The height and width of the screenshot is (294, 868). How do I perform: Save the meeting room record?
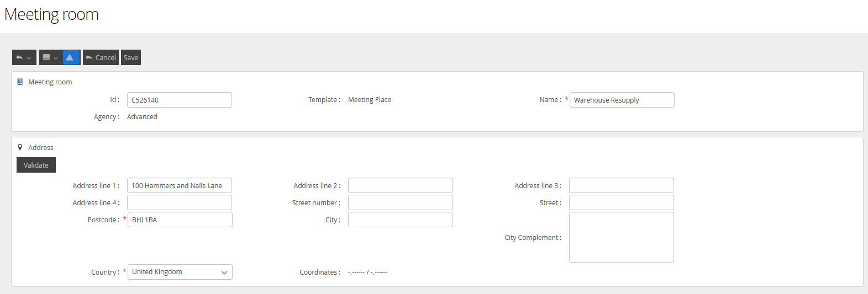131,57
